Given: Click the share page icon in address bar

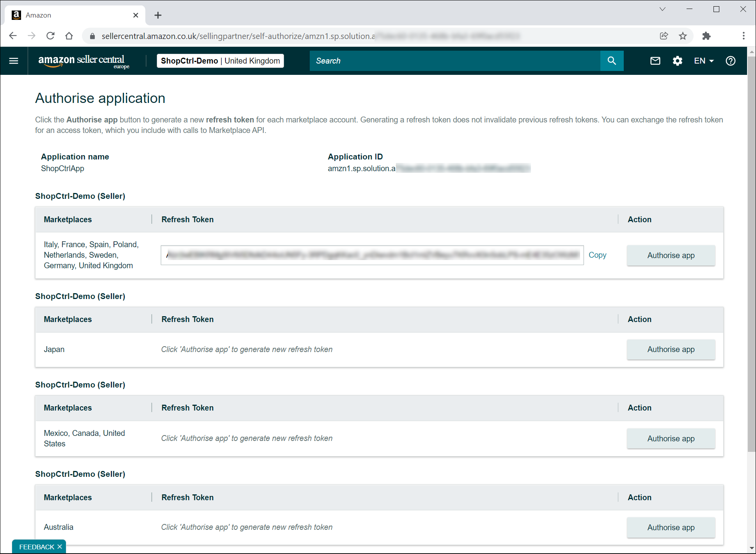Looking at the screenshot, I should pos(664,36).
